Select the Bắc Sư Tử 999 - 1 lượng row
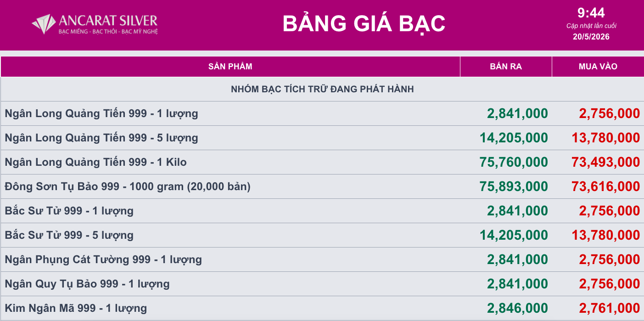The width and height of the screenshot is (644, 321). [x=322, y=211]
